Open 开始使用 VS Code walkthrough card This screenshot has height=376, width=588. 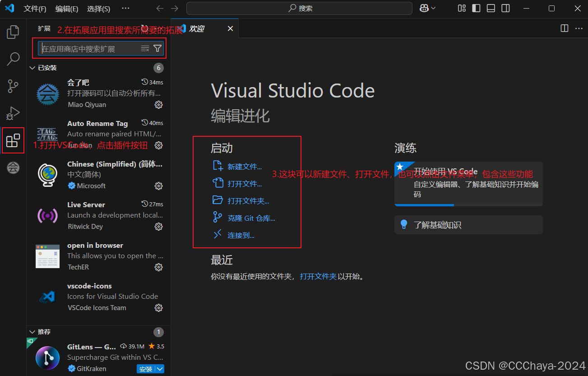coord(468,184)
